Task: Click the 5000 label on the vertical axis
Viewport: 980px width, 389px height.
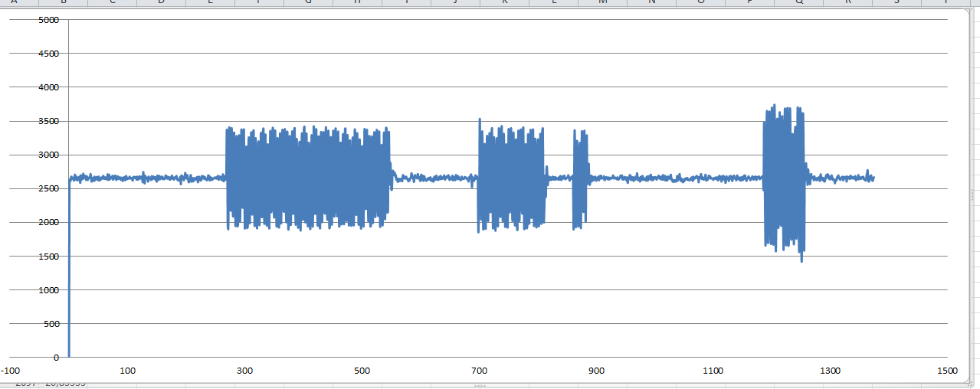Action: point(48,20)
